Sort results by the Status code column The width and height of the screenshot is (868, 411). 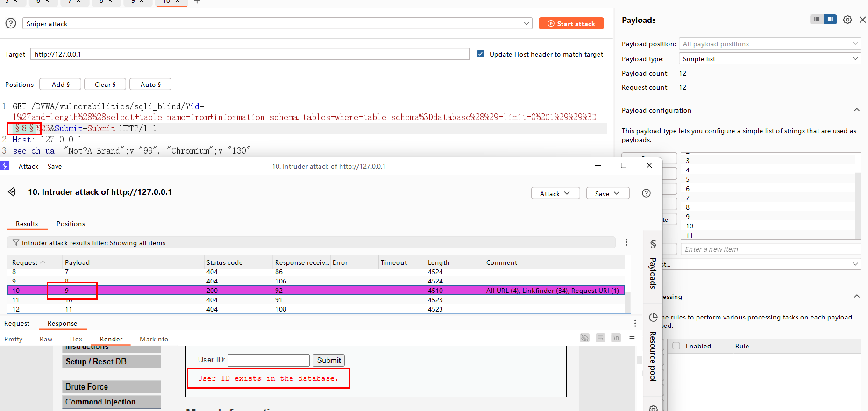click(x=239, y=262)
